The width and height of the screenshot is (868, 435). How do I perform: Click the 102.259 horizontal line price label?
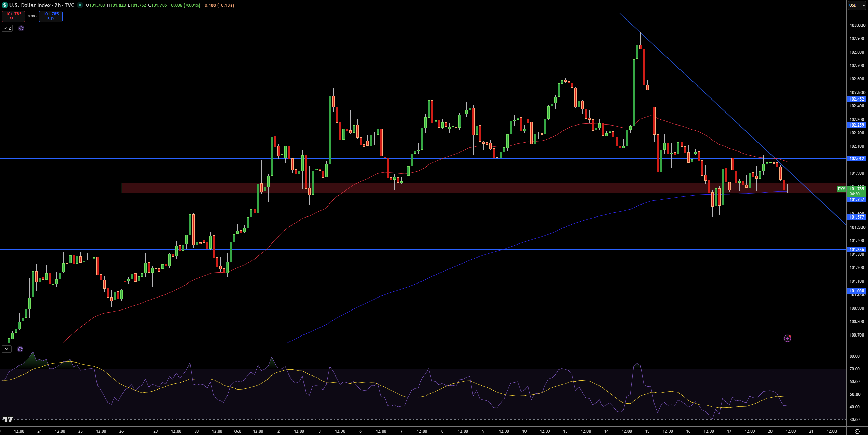tap(857, 125)
